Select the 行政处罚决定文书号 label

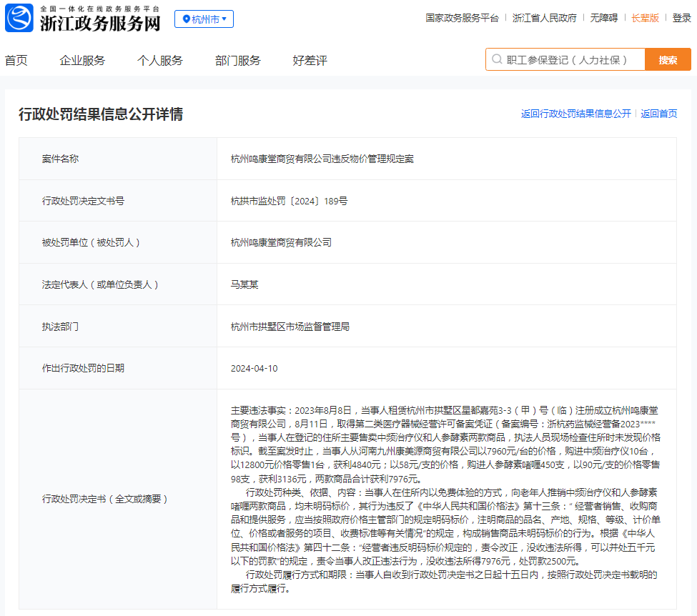[83, 201]
